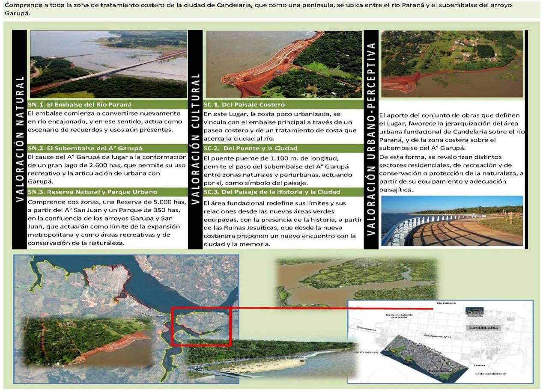
Task: Open the aerial photo of the curved coastal road
Action: tap(283, 64)
